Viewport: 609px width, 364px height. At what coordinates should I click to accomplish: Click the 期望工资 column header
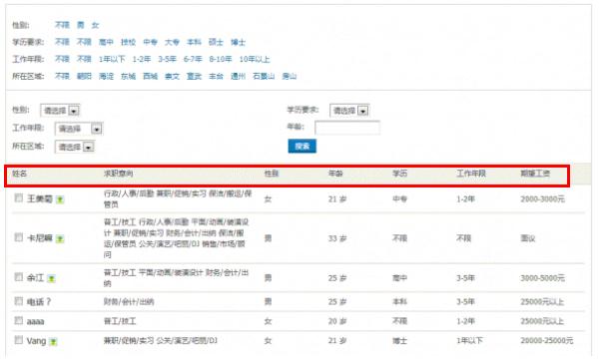(535, 174)
